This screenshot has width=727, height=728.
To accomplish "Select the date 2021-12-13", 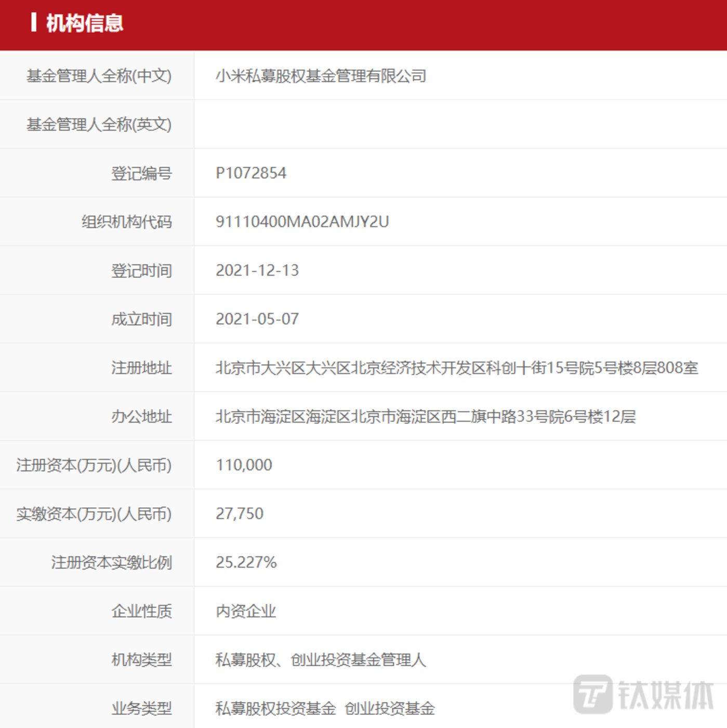I will [x=257, y=270].
